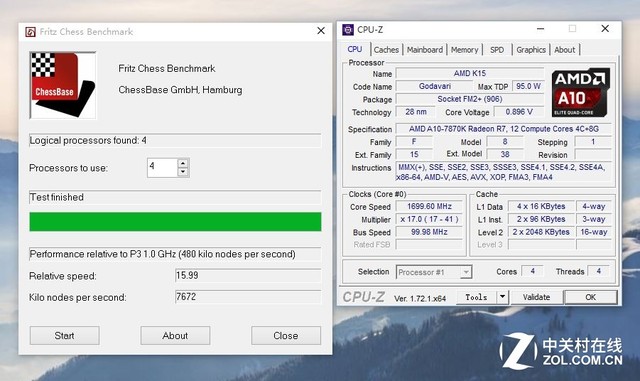Click the Cores count field

pyautogui.click(x=533, y=271)
